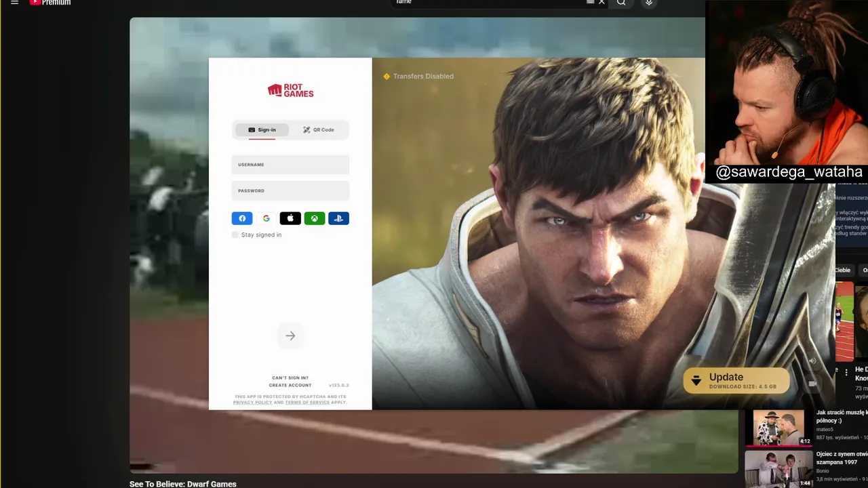
Task: Click the on-screen keyboard icon in search box
Action: (590, 2)
